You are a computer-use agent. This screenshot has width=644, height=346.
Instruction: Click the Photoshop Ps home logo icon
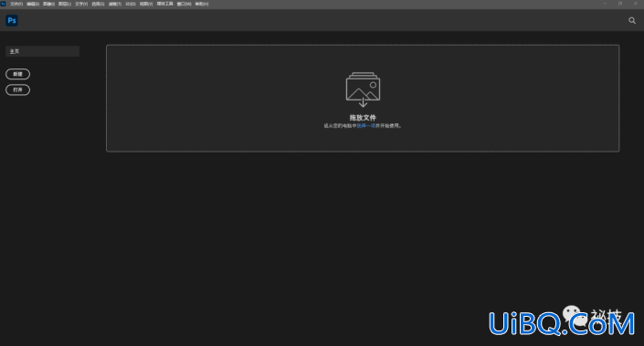[x=12, y=20]
